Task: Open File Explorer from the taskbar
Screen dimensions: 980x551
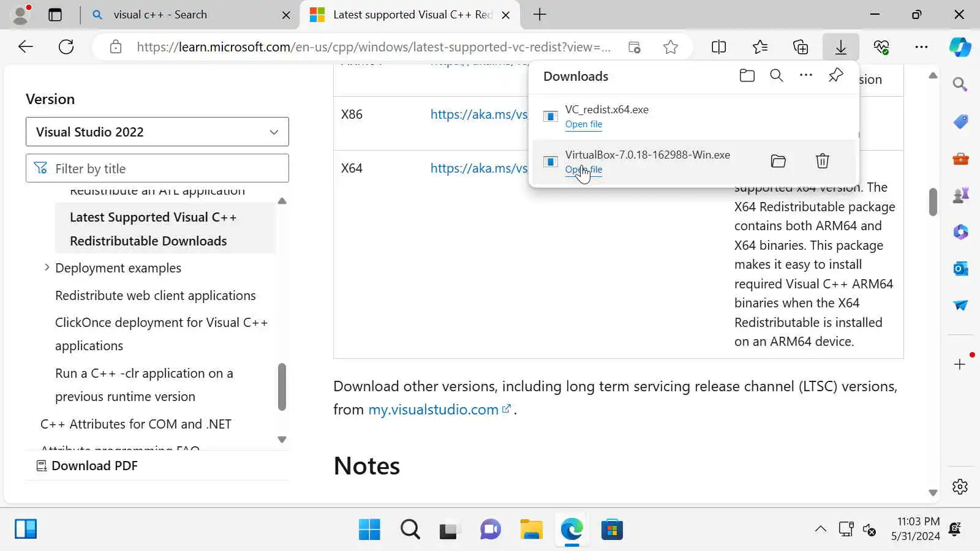Action: click(531, 530)
